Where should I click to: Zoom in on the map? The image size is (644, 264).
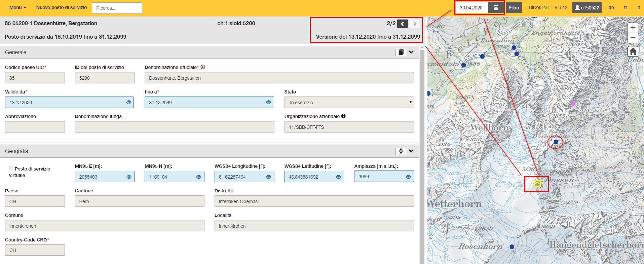(633, 28)
